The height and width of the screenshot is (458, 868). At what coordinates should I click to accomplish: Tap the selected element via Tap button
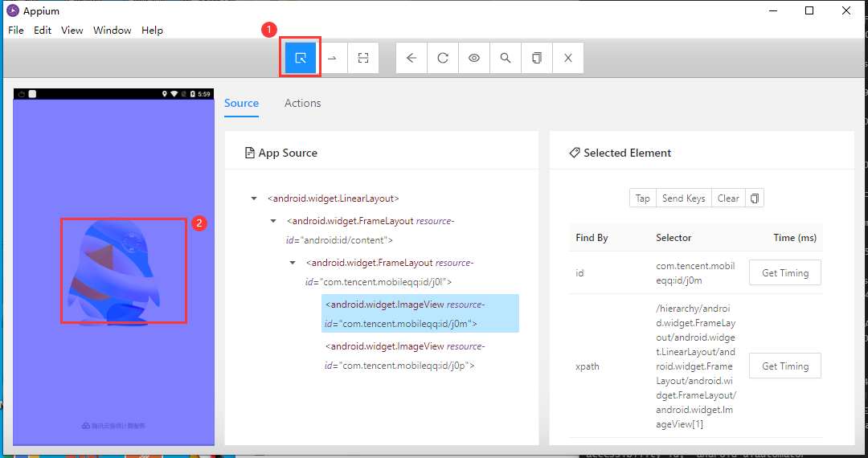tap(643, 198)
